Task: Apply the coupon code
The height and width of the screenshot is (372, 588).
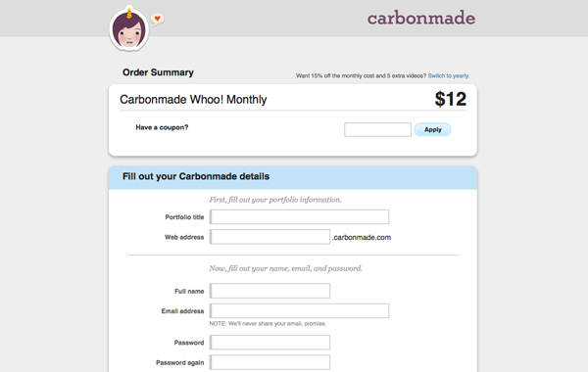Action: coord(433,129)
